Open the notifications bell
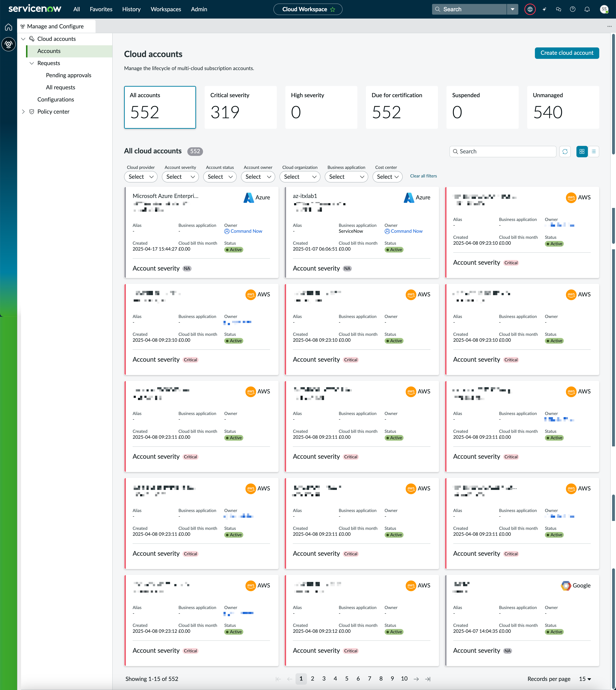This screenshot has width=616, height=690. (587, 9)
